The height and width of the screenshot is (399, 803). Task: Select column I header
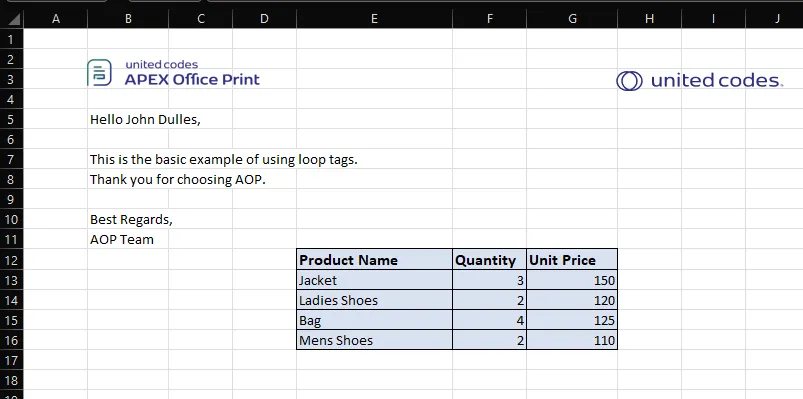[713, 19]
